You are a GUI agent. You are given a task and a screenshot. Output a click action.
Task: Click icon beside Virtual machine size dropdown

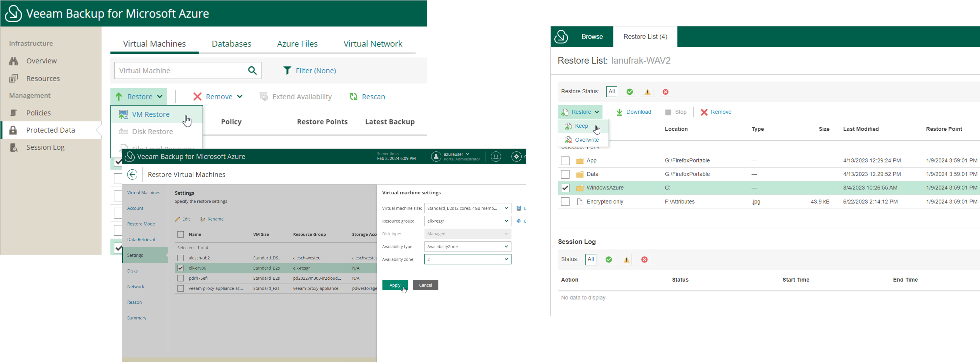pyautogui.click(x=519, y=208)
